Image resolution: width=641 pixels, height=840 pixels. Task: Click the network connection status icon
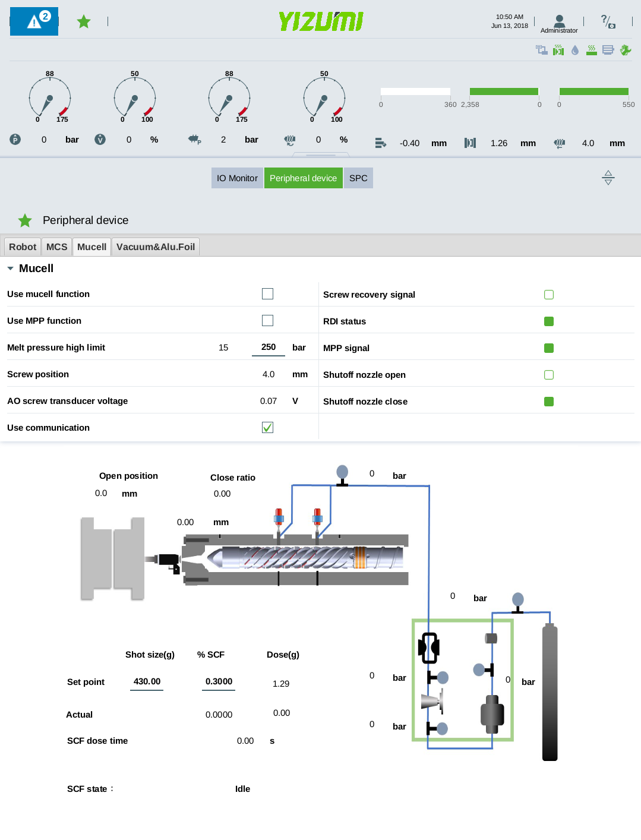[541, 50]
